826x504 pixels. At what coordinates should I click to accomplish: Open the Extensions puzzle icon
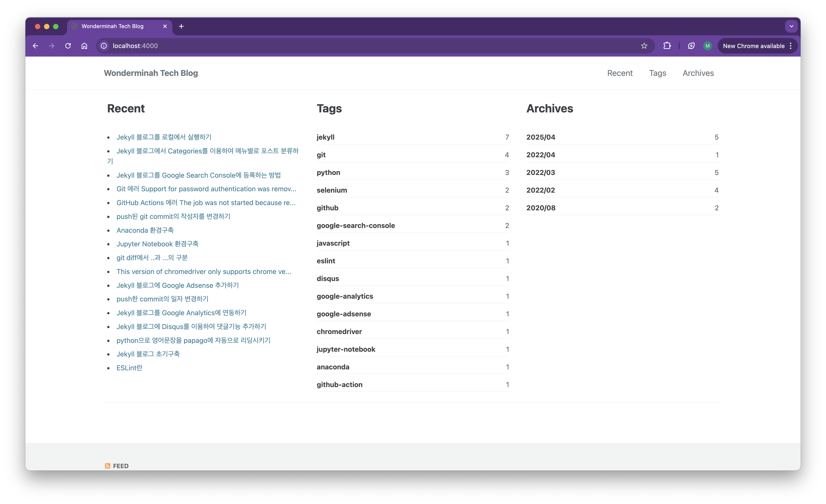[x=667, y=46]
